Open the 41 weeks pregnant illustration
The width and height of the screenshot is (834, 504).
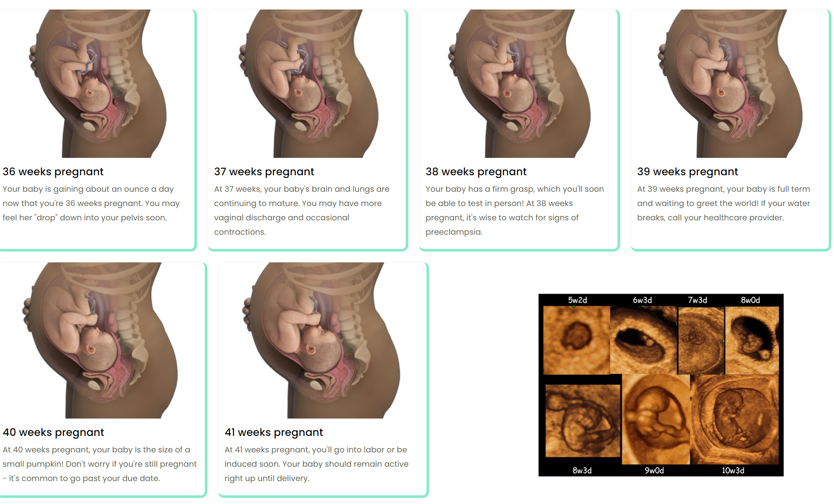[322, 340]
